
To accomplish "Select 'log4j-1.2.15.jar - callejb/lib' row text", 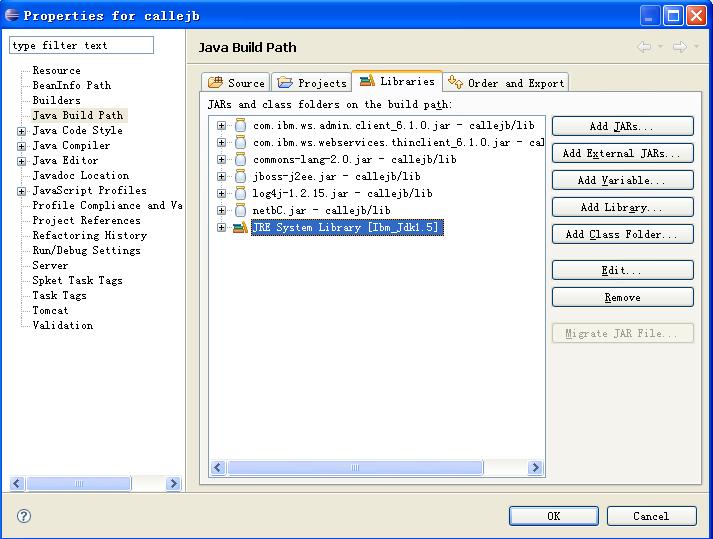I will click(x=342, y=193).
